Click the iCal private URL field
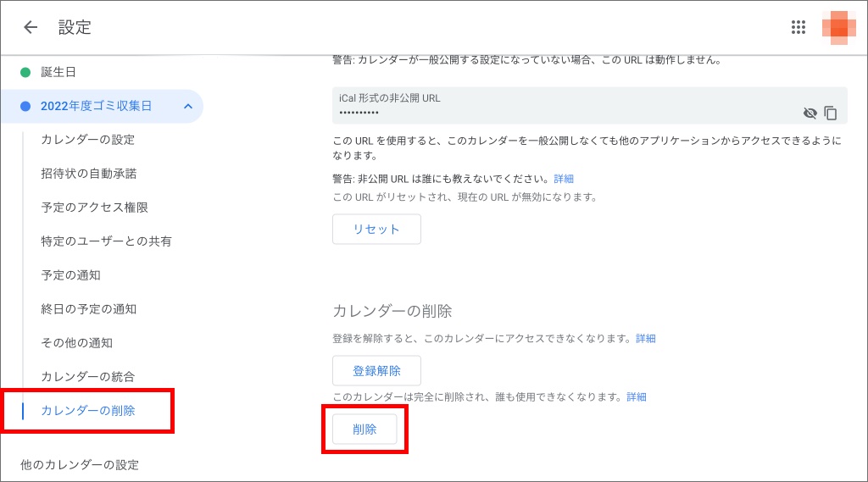The height and width of the screenshot is (482, 868). 559,106
